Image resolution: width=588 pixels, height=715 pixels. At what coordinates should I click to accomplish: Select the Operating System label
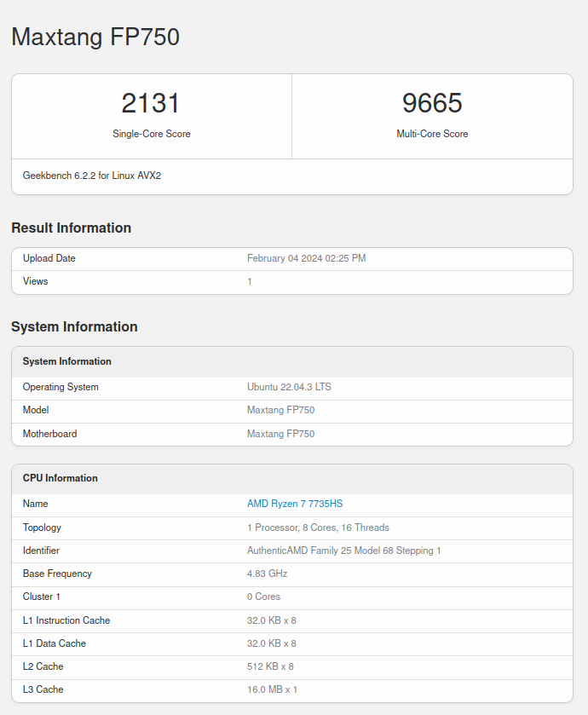pos(61,387)
